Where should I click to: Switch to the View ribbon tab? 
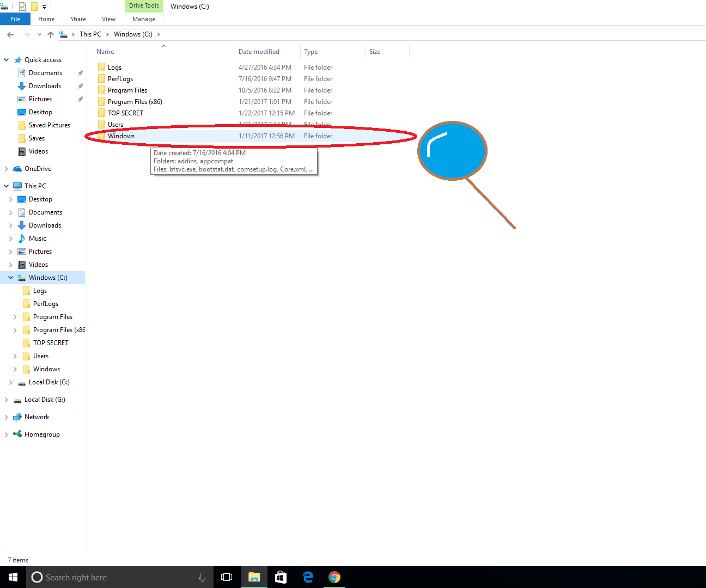pos(108,19)
